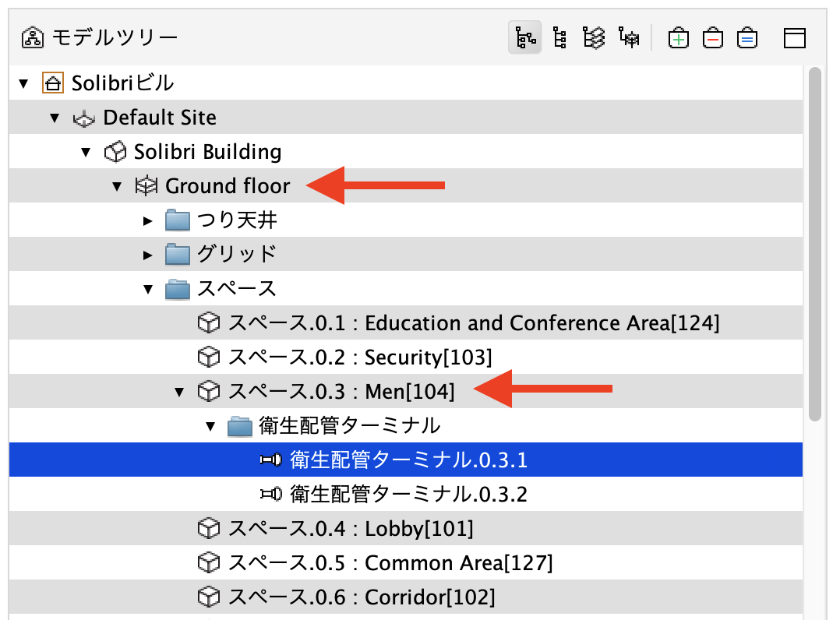This screenshot has width=840, height=620.
Task: Click the Solibri Building label
Action: (x=208, y=152)
